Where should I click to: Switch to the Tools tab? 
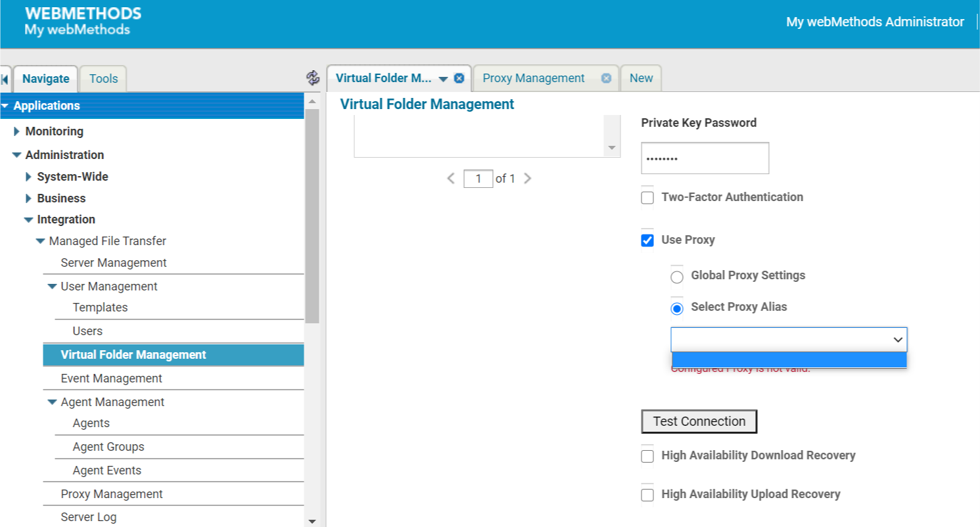(103, 79)
